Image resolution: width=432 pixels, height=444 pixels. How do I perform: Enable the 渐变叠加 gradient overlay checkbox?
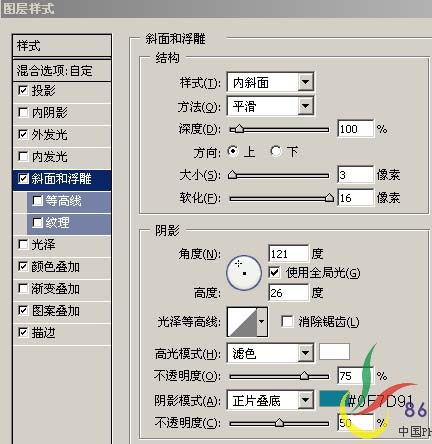23,289
